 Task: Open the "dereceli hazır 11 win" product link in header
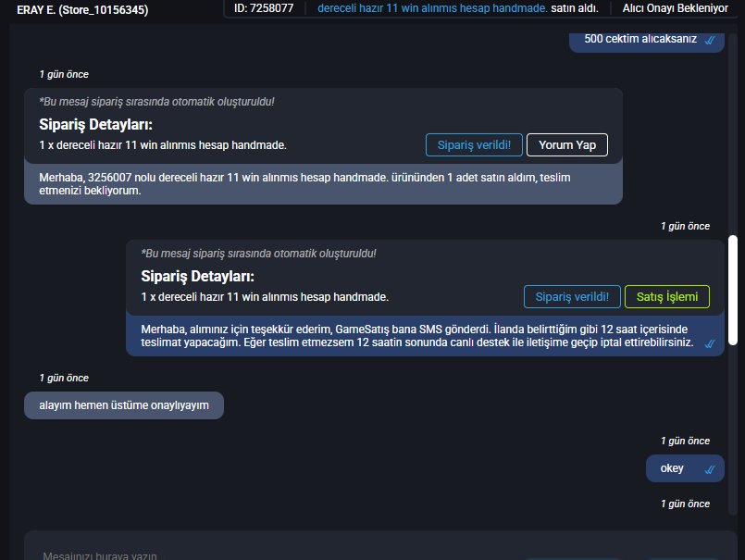point(432,8)
